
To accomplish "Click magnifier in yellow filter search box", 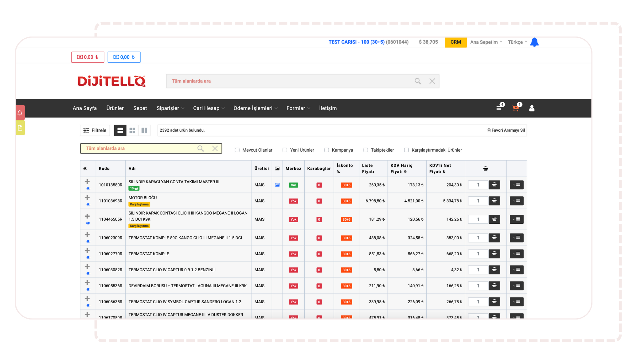I will [x=201, y=149].
